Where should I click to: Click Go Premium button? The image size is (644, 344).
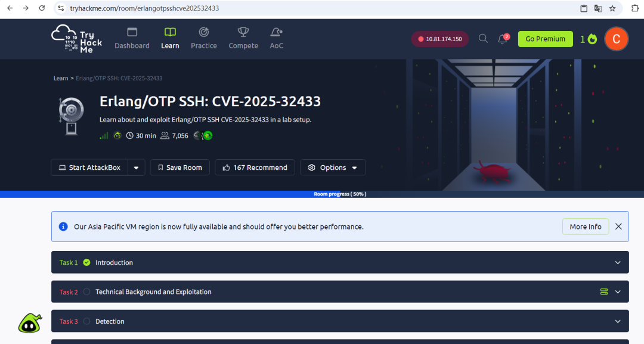click(x=545, y=39)
